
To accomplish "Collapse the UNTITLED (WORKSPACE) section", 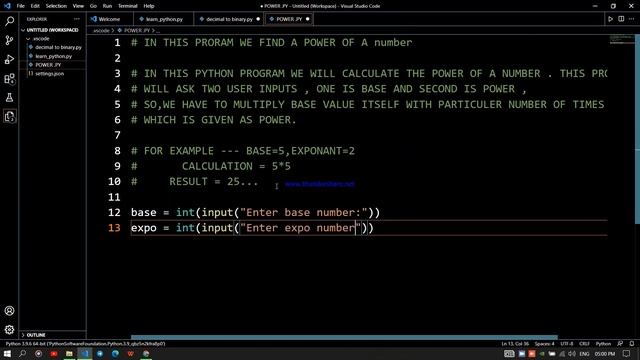I will point(52,30).
